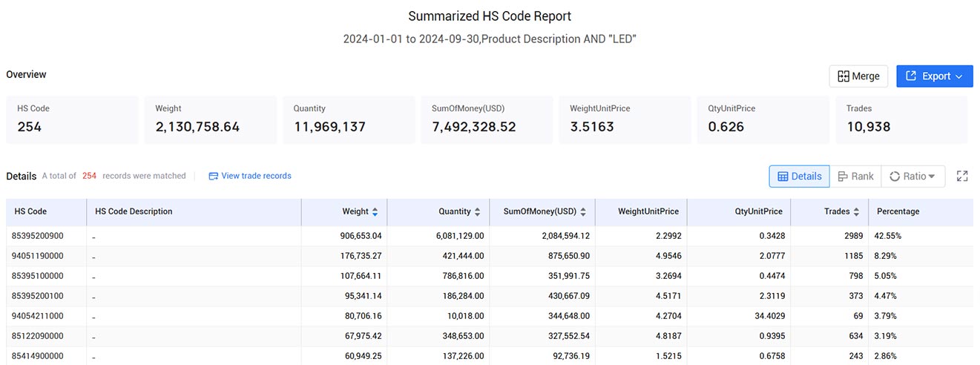
Task: Click WeightUnitPrice column header
Action: tap(641, 211)
